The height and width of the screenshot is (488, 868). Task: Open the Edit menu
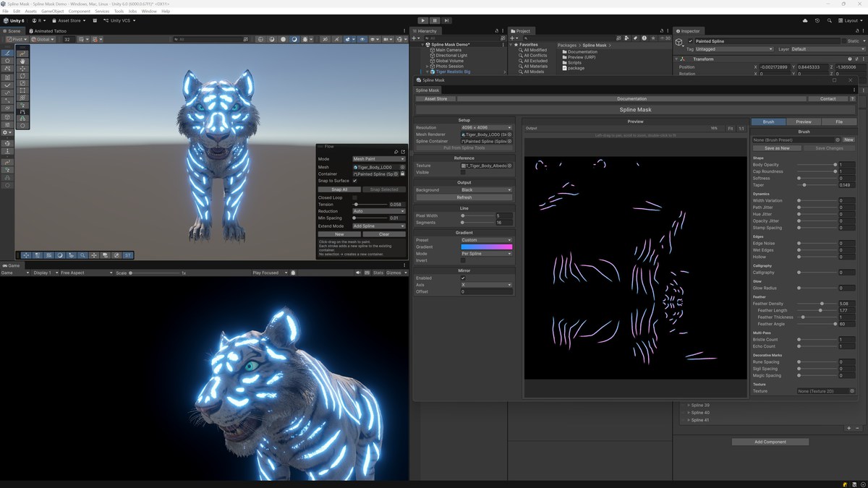(17, 12)
